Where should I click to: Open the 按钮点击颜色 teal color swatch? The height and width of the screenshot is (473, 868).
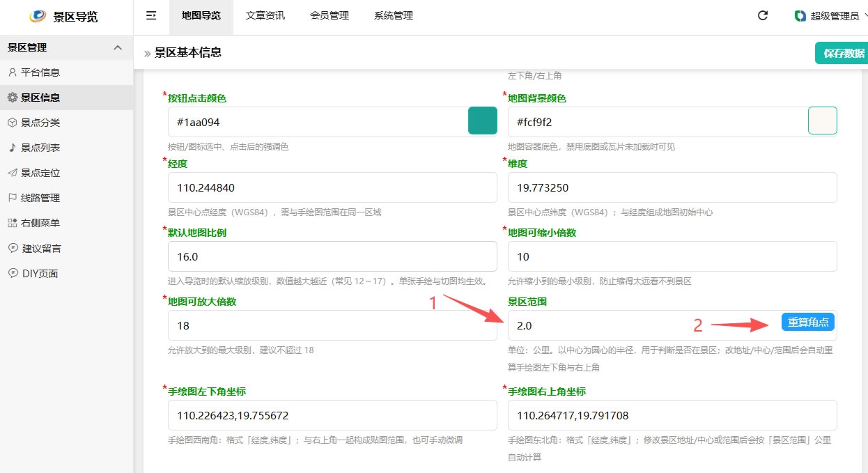pos(483,121)
